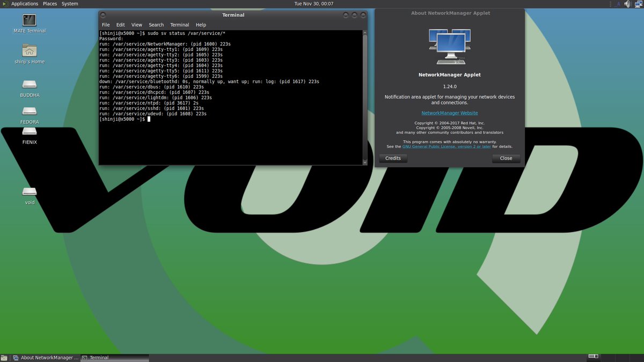Image resolution: width=644 pixels, height=362 pixels.
Task: Click the '/var/service/dbus' output line
Action: pos(151,87)
